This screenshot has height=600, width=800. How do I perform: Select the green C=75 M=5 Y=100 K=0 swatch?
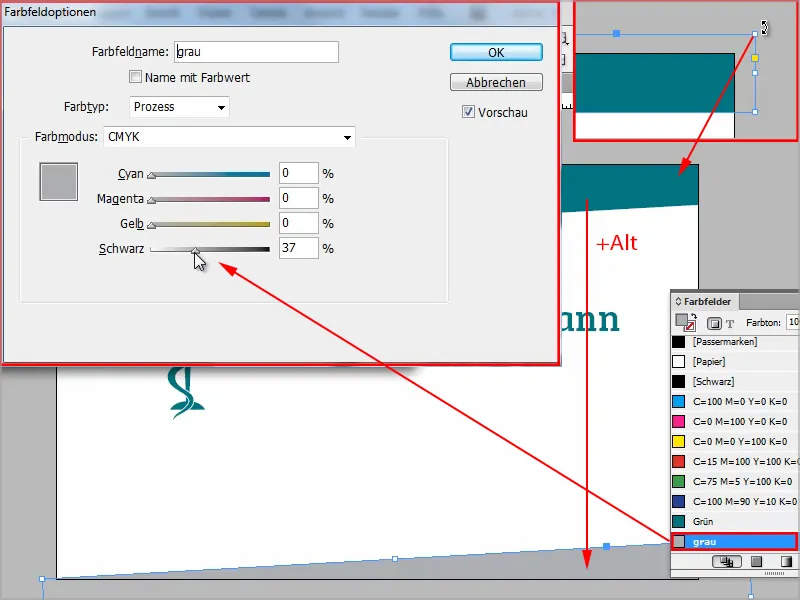(735, 481)
